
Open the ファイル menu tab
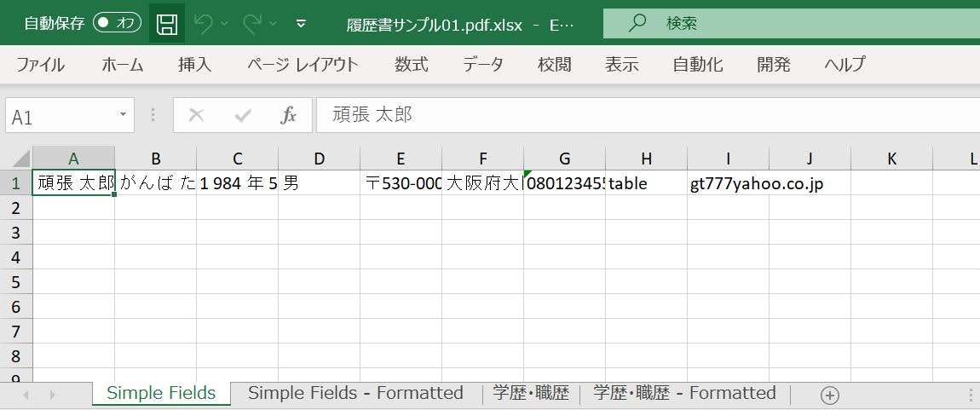(40, 65)
